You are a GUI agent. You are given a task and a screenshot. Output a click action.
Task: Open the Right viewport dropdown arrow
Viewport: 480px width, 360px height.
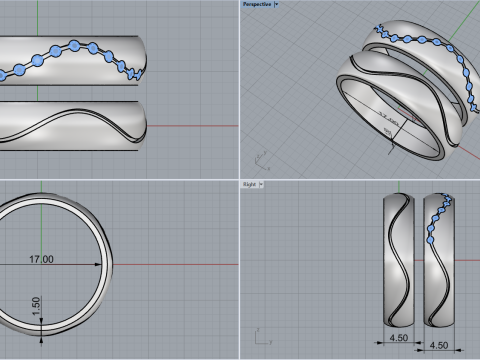tap(261, 184)
